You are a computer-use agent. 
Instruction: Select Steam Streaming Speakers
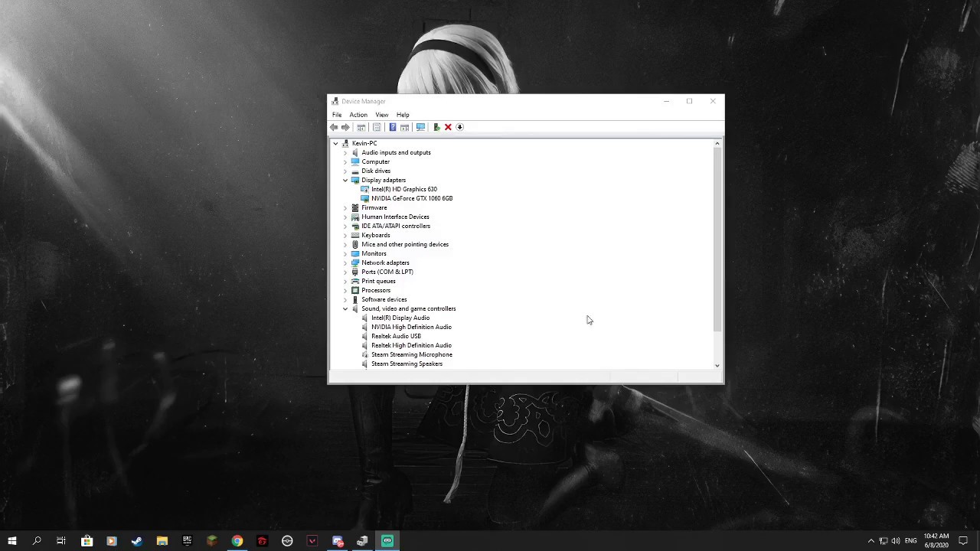point(407,364)
